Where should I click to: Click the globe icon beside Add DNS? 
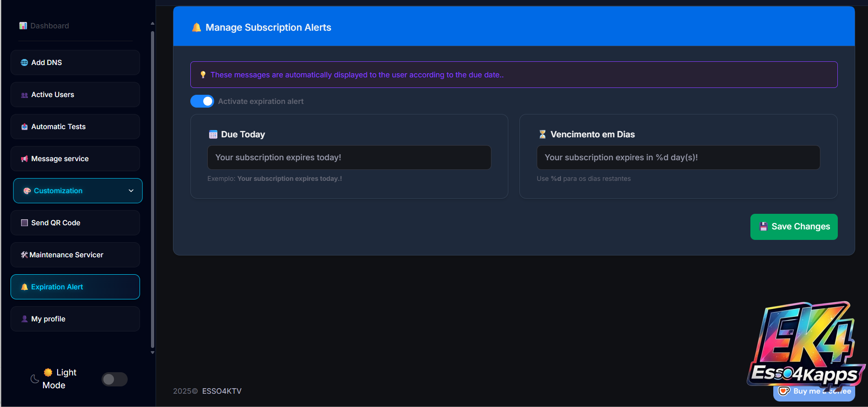pyautogui.click(x=24, y=63)
